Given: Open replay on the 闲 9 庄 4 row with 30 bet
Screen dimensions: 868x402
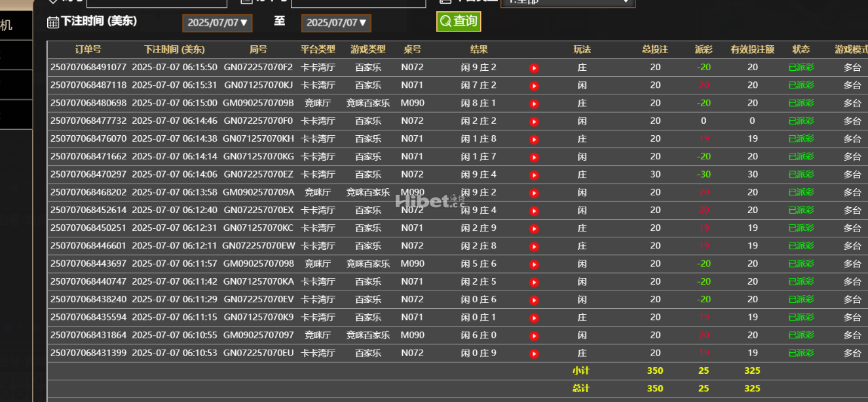Looking at the screenshot, I should tap(534, 174).
